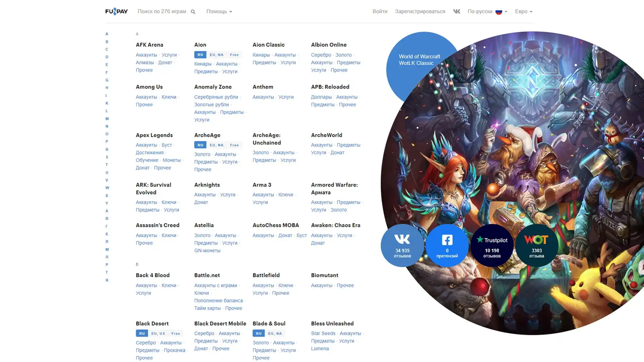Click the FunPay logo
This screenshot has height=362, width=644.
point(116,11)
